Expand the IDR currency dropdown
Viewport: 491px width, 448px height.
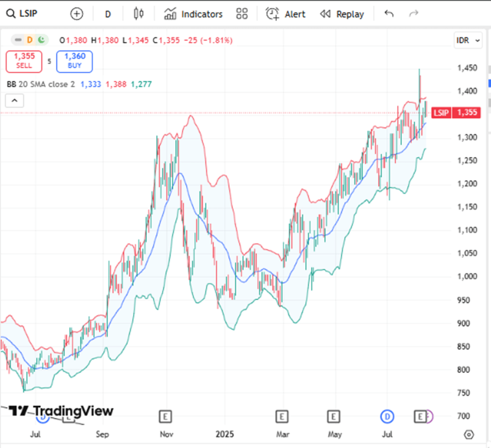coord(467,41)
